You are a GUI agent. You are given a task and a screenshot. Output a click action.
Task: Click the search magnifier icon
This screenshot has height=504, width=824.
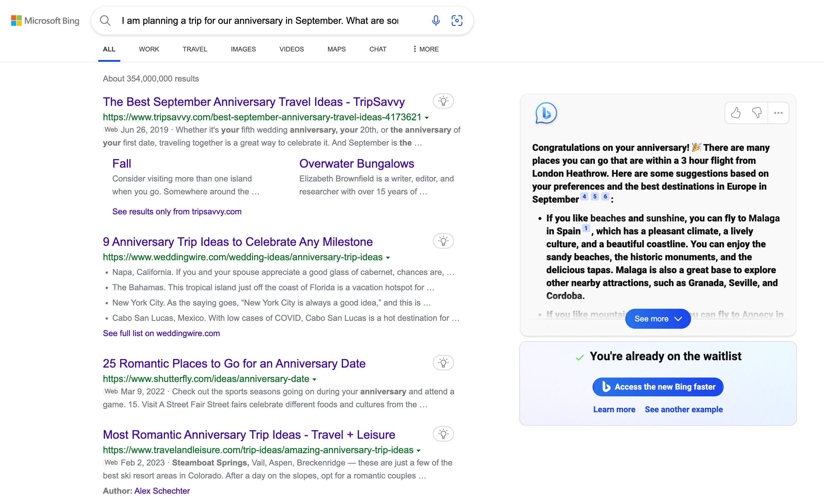coord(105,20)
